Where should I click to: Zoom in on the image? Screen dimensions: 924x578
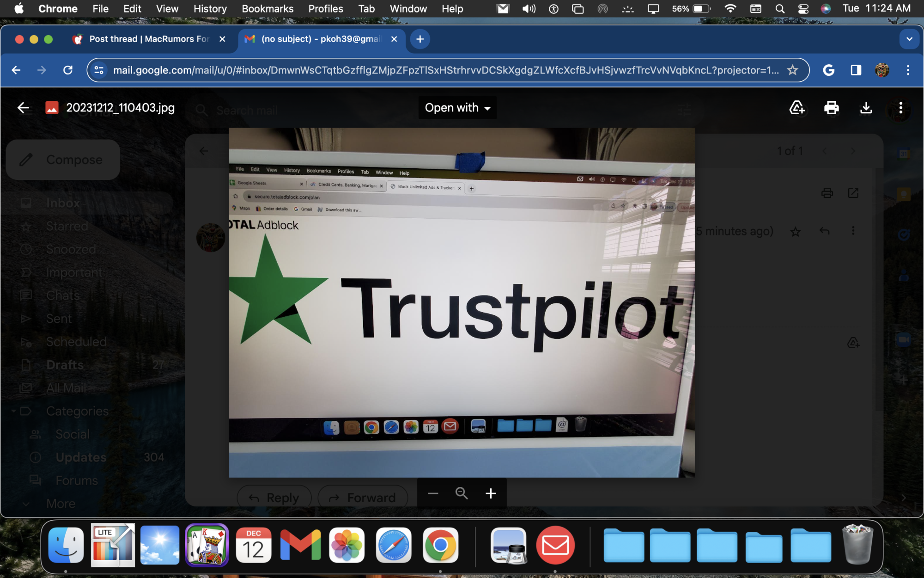pos(491,493)
